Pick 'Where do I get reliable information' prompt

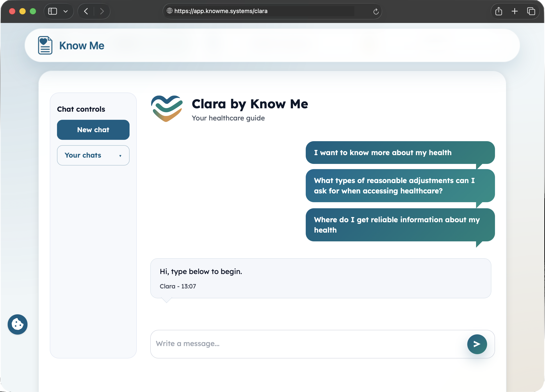(x=400, y=224)
